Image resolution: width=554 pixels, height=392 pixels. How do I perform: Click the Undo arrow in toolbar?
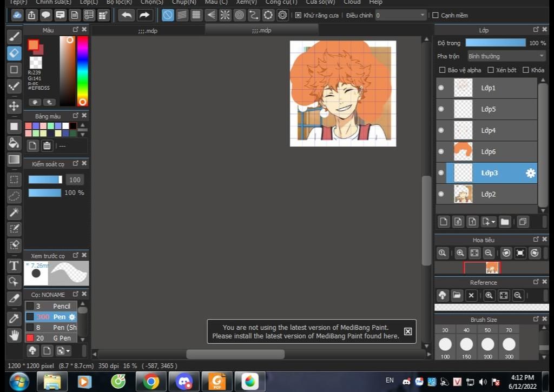127,15
